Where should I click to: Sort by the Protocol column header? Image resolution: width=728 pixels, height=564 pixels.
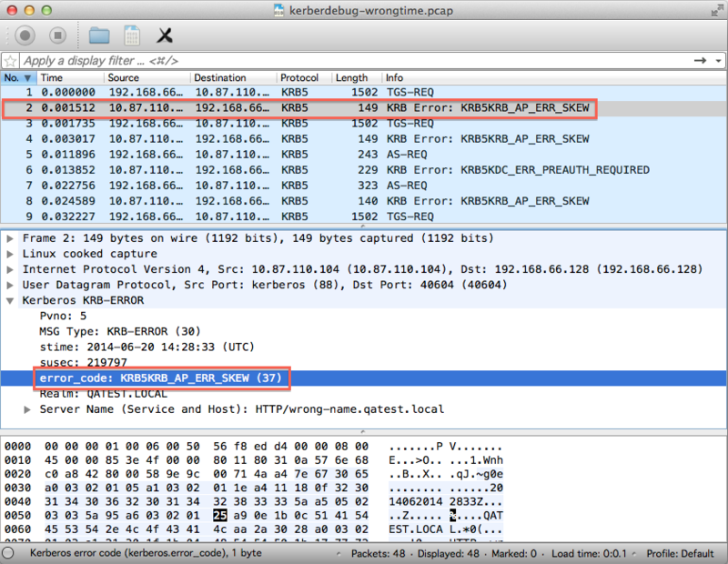coord(304,77)
